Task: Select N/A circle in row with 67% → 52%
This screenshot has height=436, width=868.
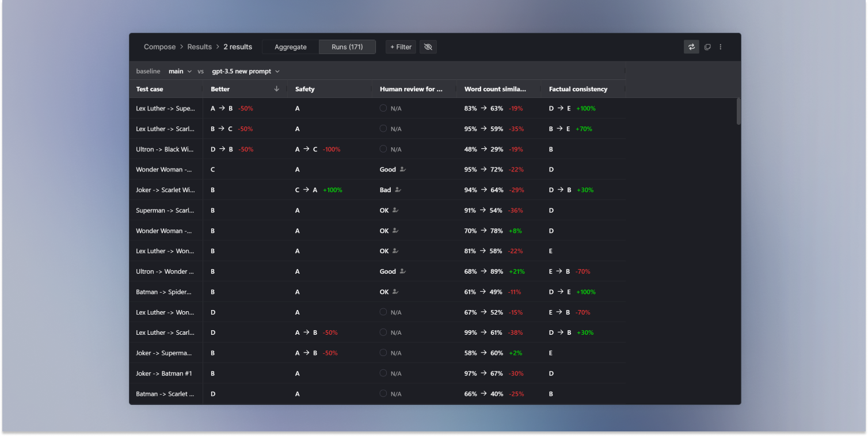Action: tap(383, 312)
